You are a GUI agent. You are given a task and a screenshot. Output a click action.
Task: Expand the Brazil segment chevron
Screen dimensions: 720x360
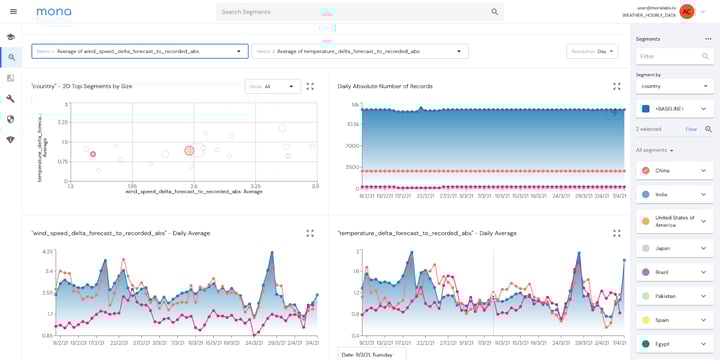point(703,272)
